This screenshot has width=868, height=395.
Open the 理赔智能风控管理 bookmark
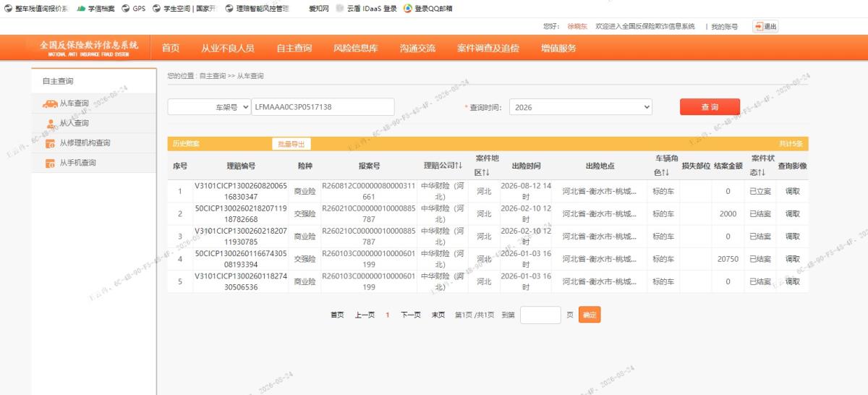[x=257, y=8]
